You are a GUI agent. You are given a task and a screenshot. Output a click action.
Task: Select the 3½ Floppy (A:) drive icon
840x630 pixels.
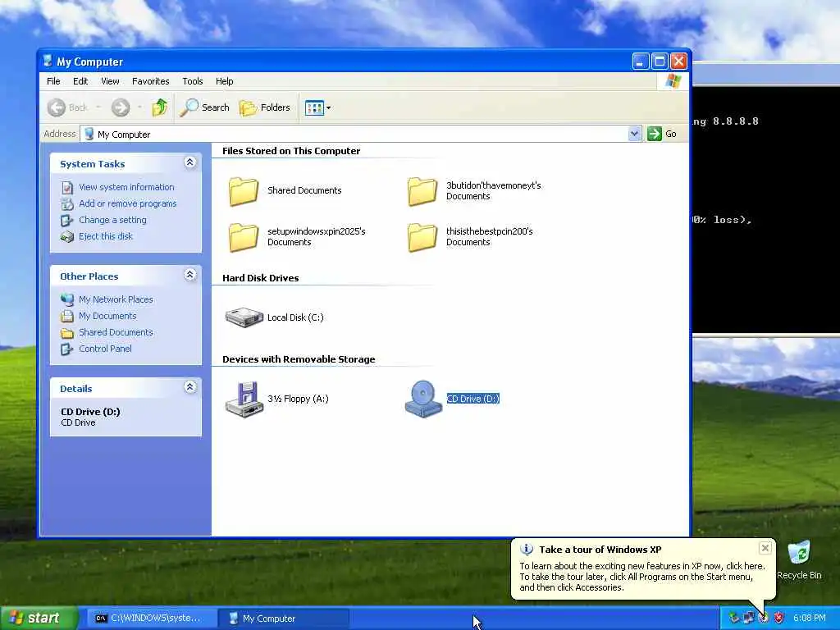point(244,399)
